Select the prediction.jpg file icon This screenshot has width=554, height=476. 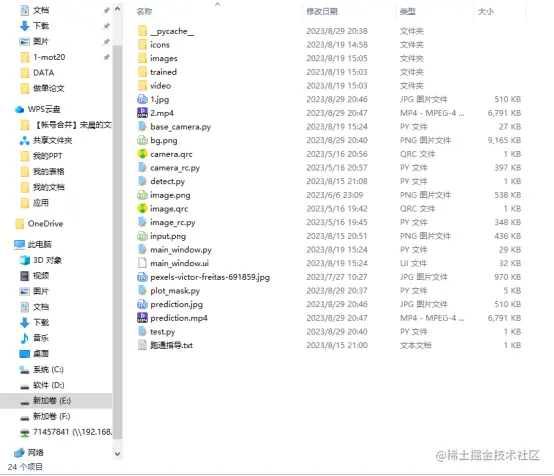click(142, 304)
